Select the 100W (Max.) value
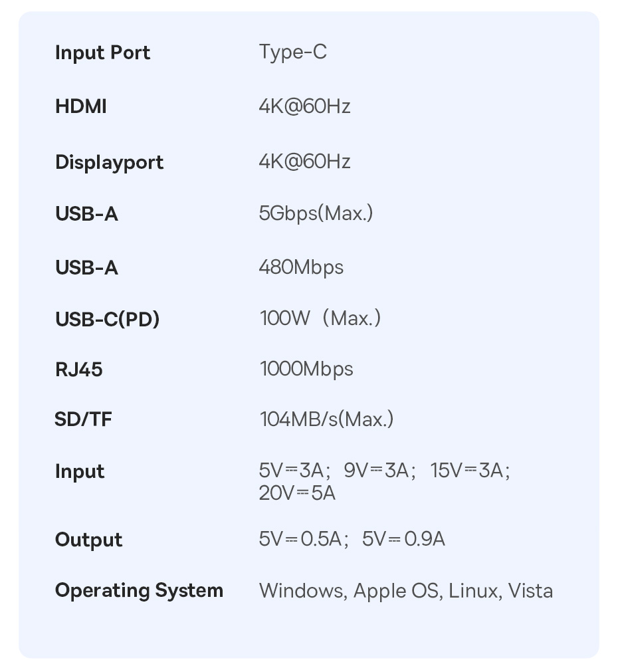The image size is (618, 672). (320, 318)
